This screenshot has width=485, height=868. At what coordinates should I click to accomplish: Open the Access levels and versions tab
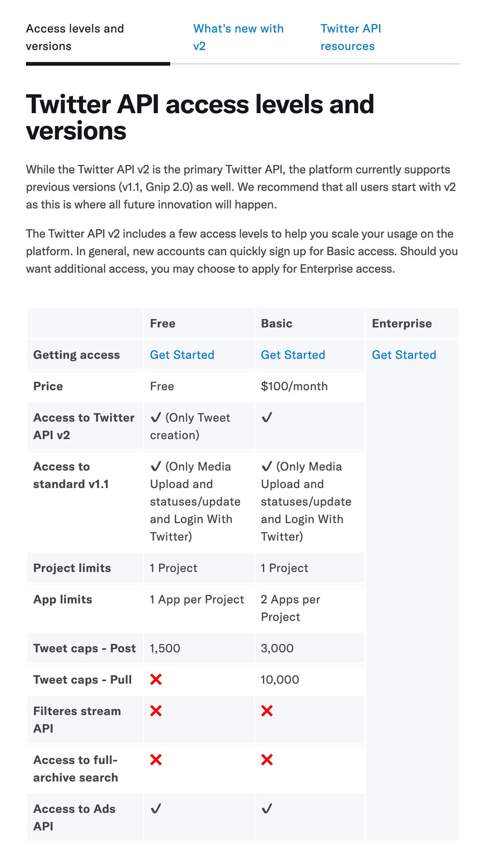(x=75, y=37)
